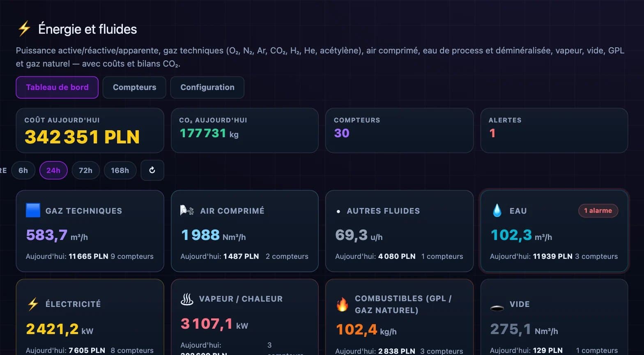Screen dimensions: 644x355
Task: Open the Alertes card showing 1
Action: pyautogui.click(x=554, y=130)
